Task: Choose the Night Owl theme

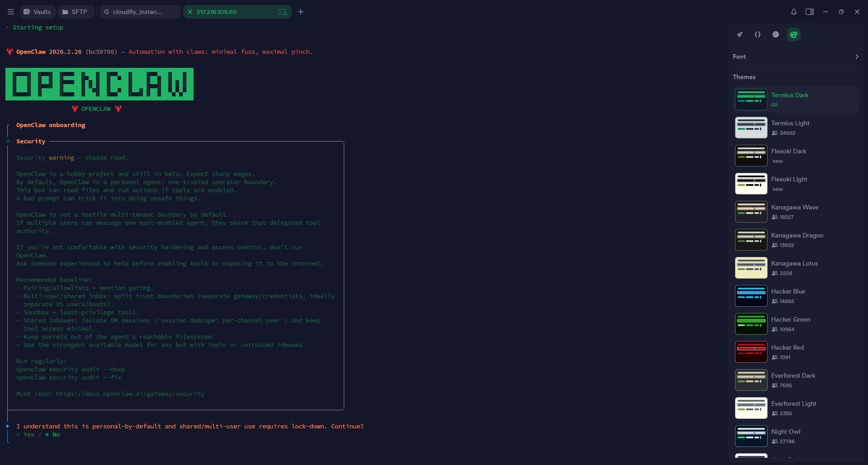Action: point(796,436)
